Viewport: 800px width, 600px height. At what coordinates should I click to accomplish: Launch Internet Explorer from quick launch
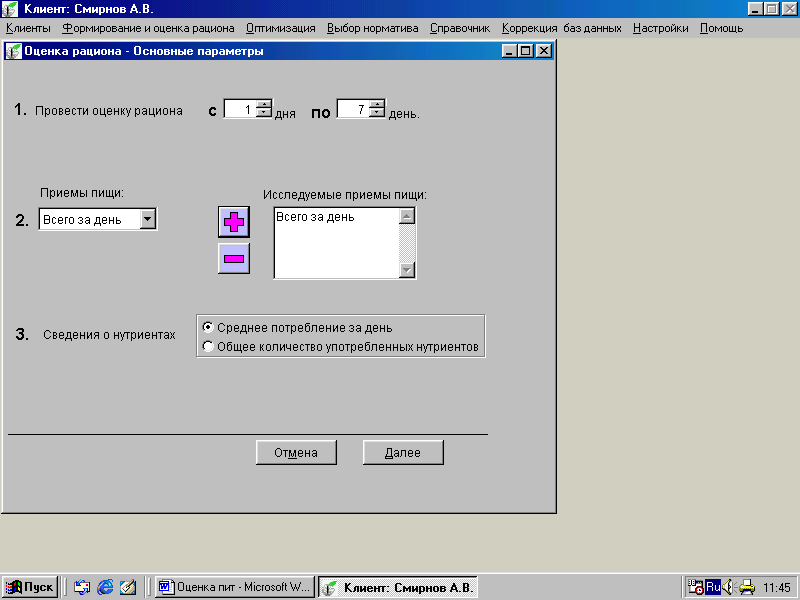[105, 587]
